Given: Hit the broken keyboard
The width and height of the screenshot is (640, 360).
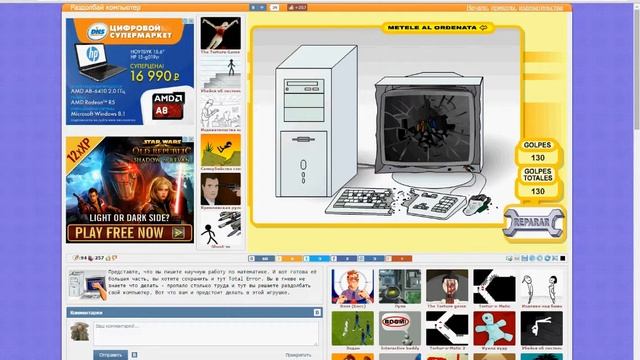Looking at the screenshot, I should coord(395,202).
